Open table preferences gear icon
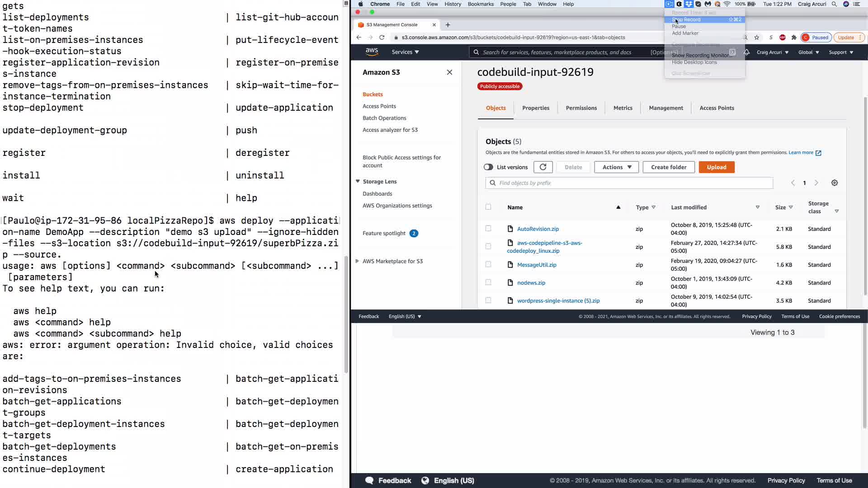 tap(835, 183)
